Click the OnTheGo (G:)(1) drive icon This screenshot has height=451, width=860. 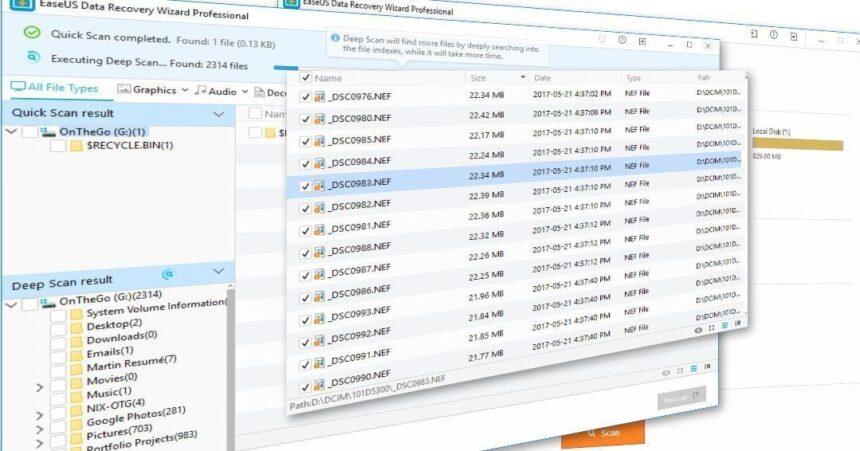48,132
